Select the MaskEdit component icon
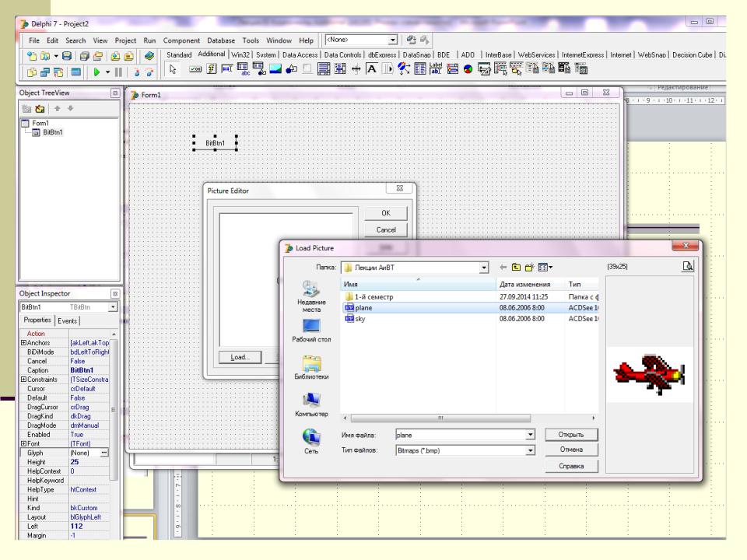This screenshot has height=560, width=747. click(x=227, y=69)
